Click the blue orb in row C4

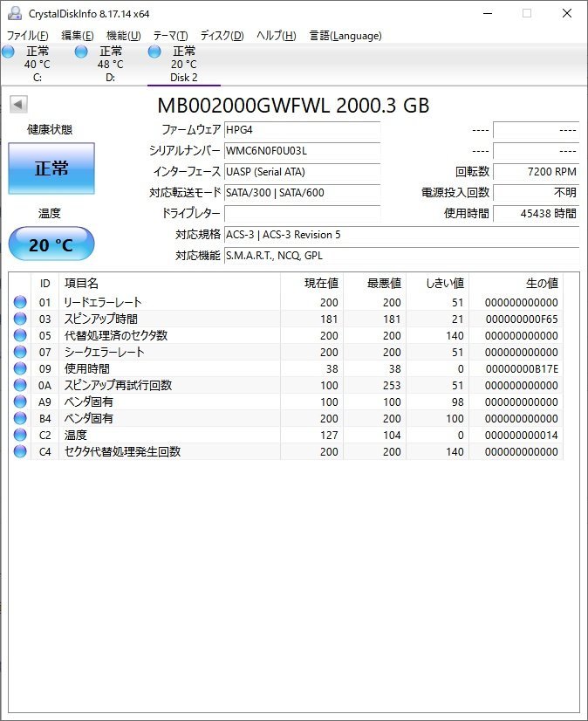tap(20, 451)
